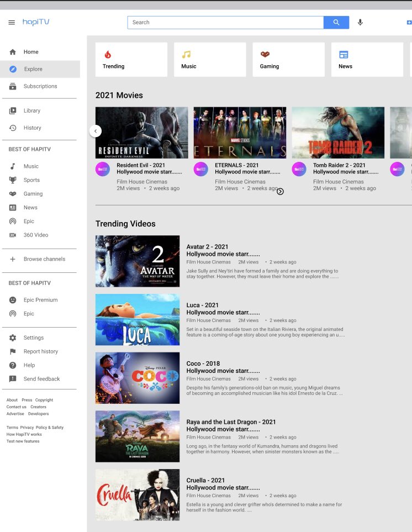Click the Developers footer link
This screenshot has height=532, width=412.
point(38,414)
